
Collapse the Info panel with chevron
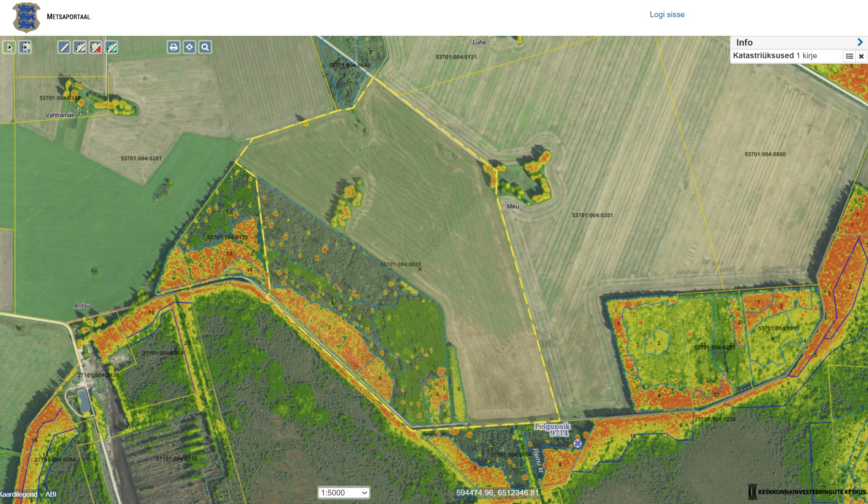click(860, 42)
